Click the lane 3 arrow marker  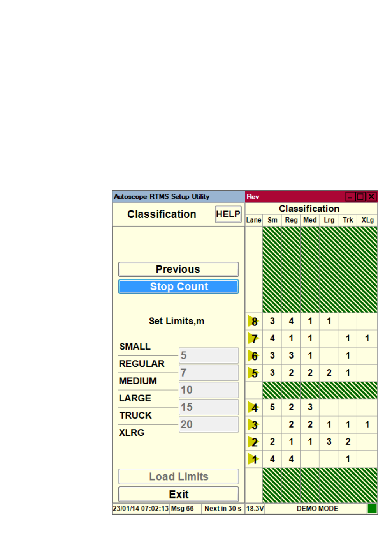pyautogui.click(x=253, y=424)
